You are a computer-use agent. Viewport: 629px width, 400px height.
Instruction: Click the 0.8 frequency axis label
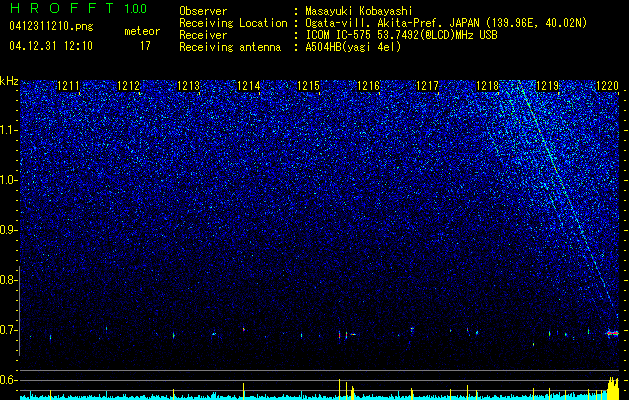9,280
